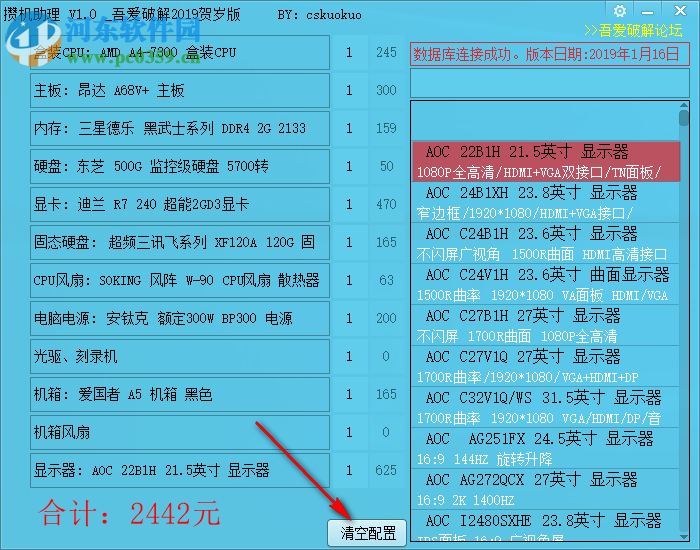Close the 攒机助理 window
The width and height of the screenshot is (700, 550).
pyautogui.click(x=680, y=11)
